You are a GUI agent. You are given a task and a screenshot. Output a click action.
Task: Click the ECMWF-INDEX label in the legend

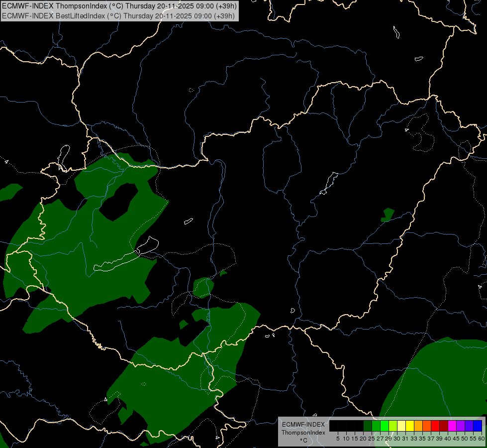303,425
